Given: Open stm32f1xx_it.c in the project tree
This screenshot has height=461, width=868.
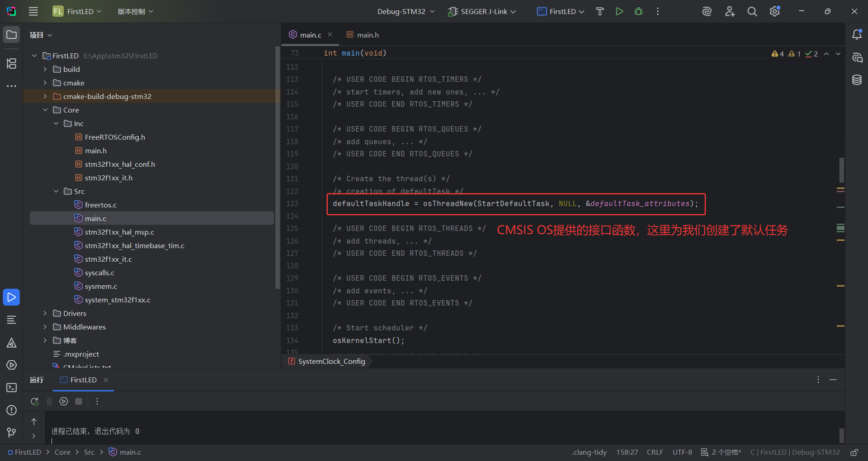Looking at the screenshot, I should [108, 259].
